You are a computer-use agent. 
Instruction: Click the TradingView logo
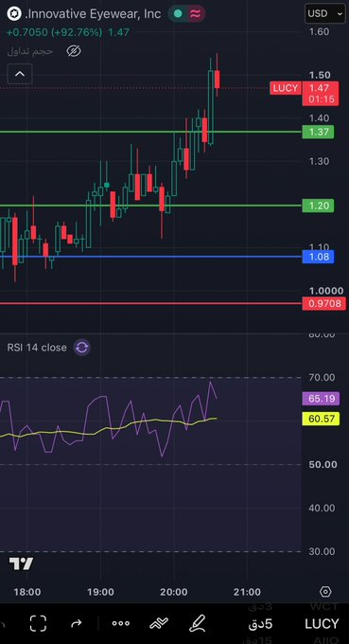[x=21, y=564]
